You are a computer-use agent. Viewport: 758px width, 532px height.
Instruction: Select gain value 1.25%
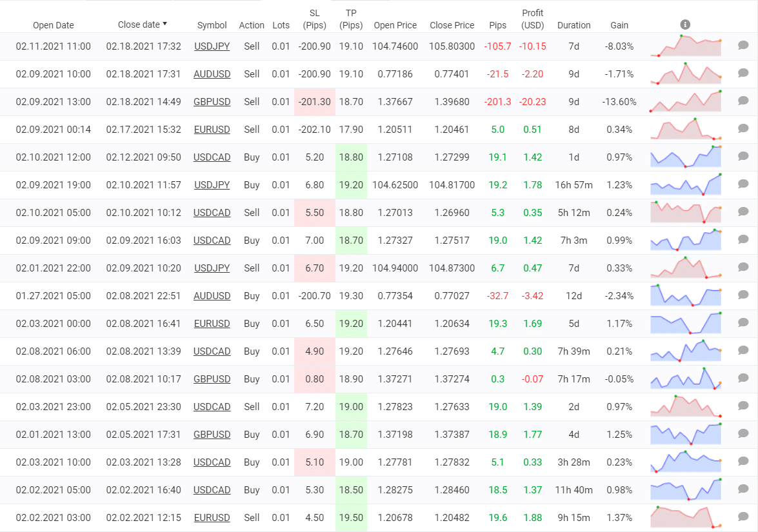click(619, 435)
